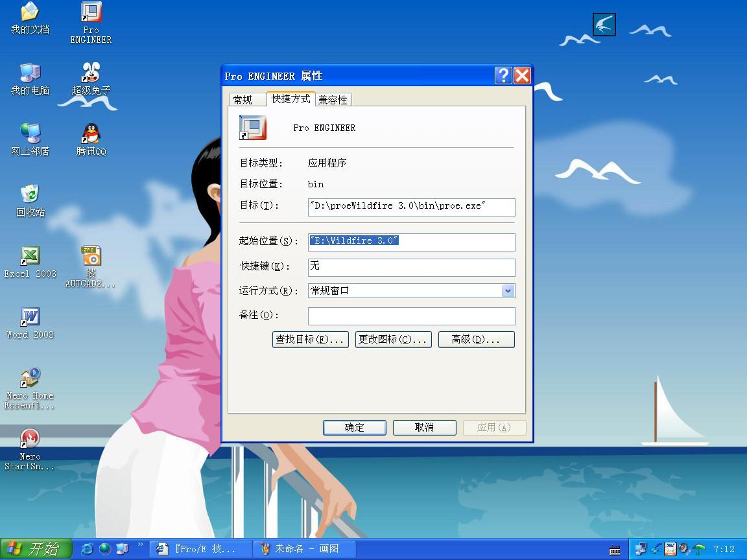Select the 装AUTCAD2 JPG file icon
The width and height of the screenshot is (747, 560).
[x=91, y=266]
